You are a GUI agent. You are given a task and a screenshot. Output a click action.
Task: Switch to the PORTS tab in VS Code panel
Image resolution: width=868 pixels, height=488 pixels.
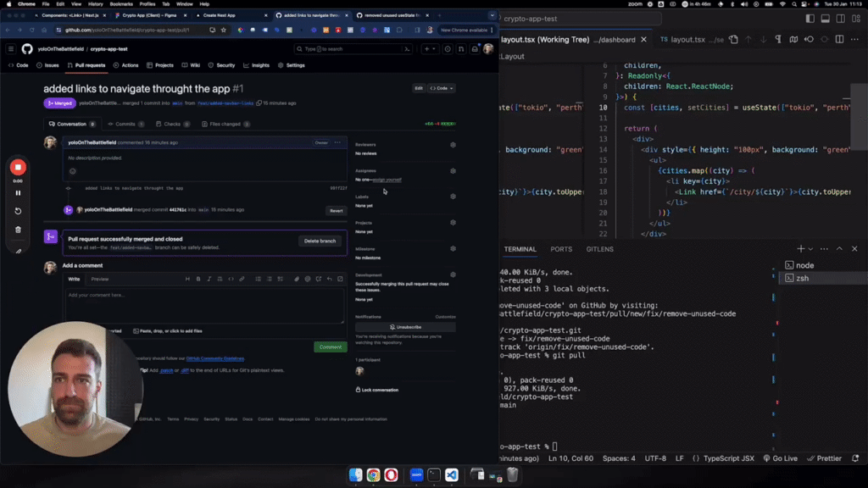click(x=561, y=249)
